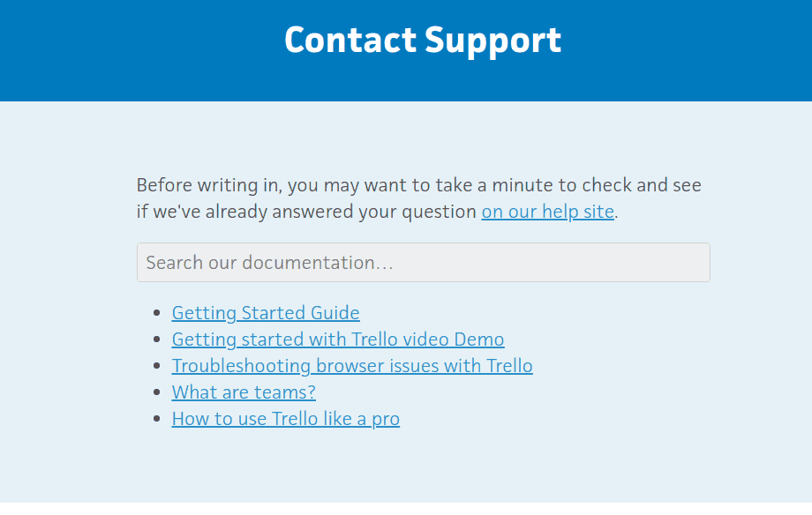Click the bullet beside How to use Trello
812x515 pixels.
click(x=157, y=418)
